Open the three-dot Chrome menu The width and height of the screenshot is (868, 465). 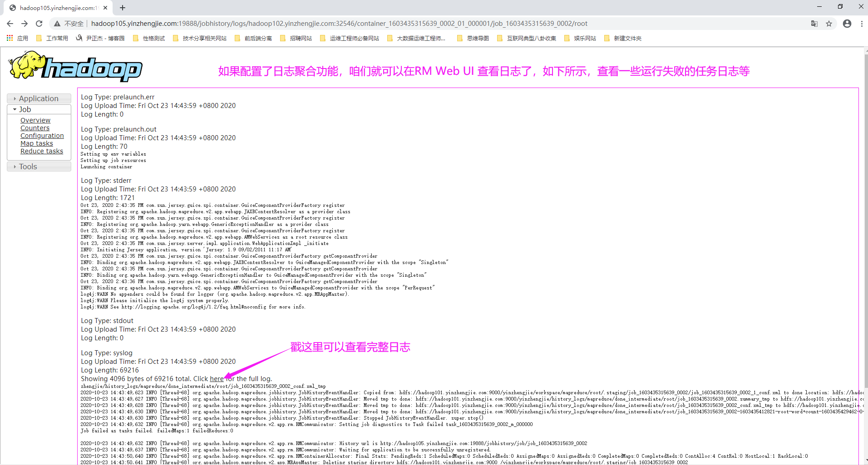[x=862, y=23]
